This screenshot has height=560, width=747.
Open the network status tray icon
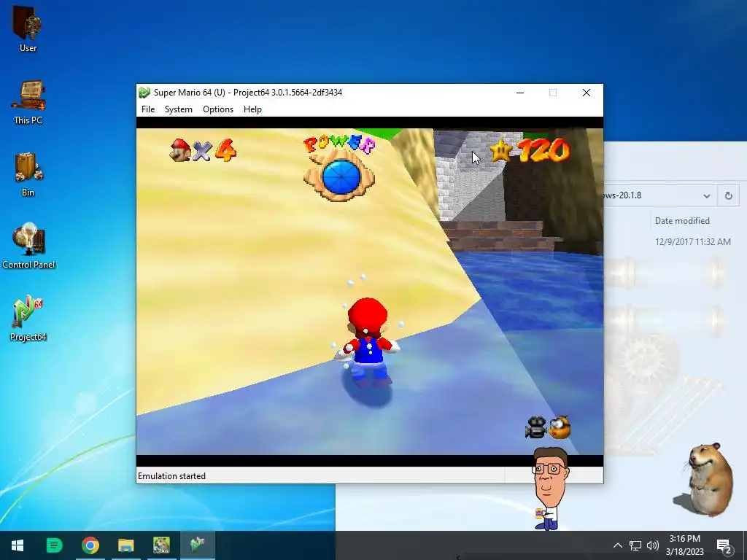[x=635, y=545]
